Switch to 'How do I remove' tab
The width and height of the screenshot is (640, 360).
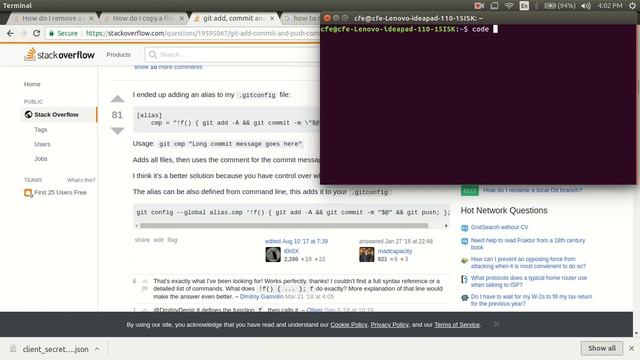(51, 18)
